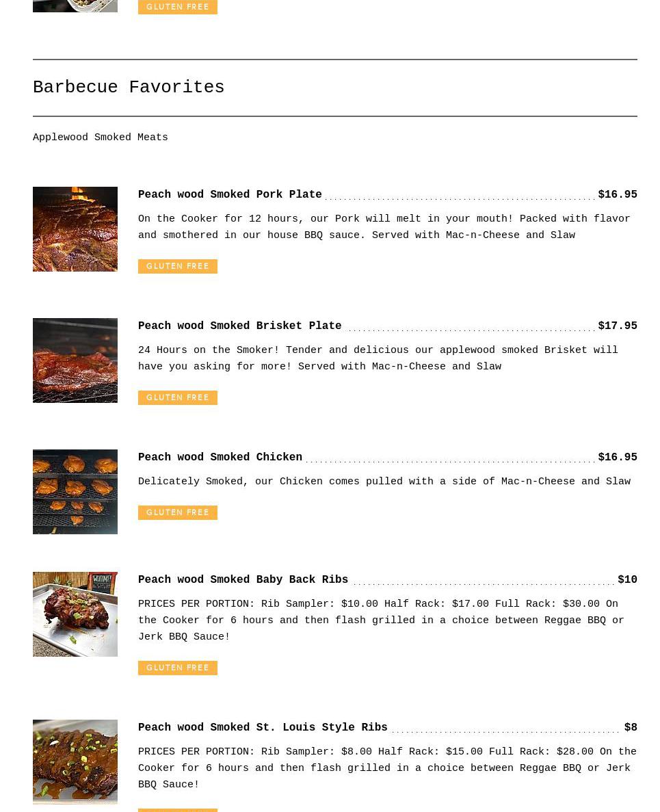Click the topmost Gluten Free tag

178,7
